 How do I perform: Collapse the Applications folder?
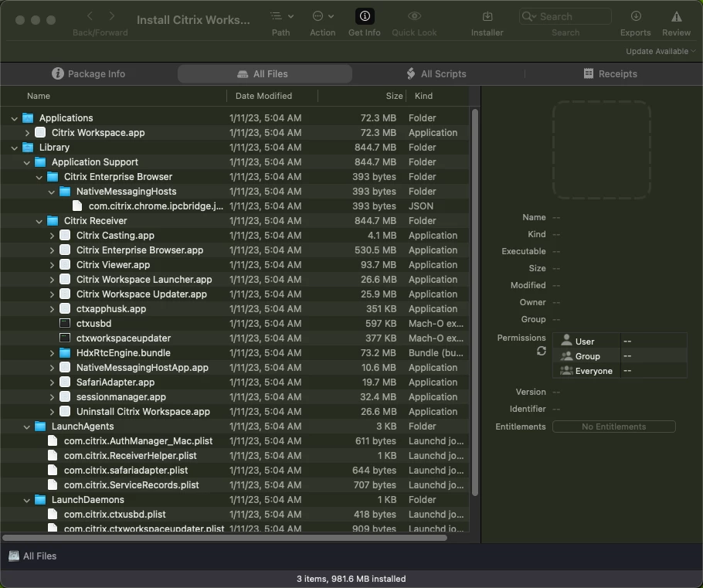(x=15, y=118)
